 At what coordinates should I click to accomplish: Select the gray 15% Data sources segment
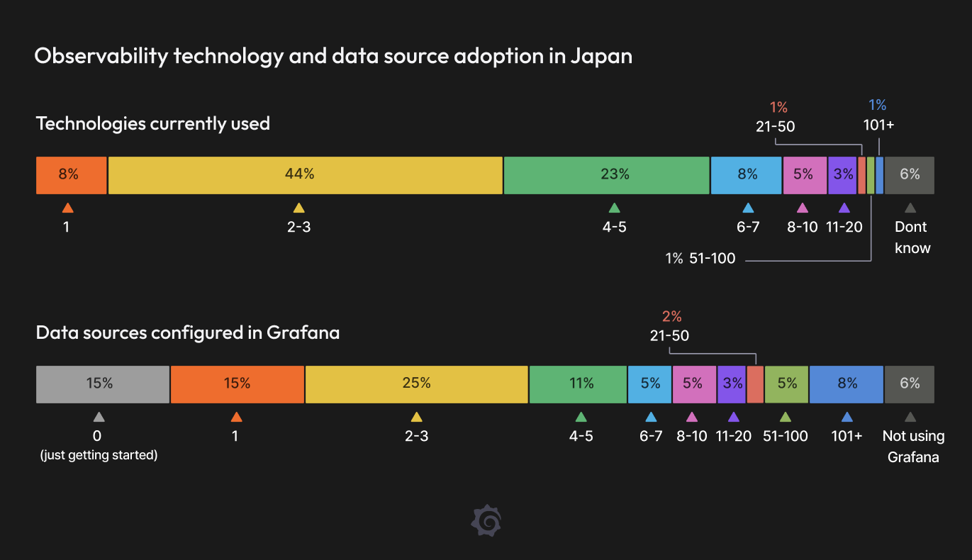[x=103, y=384]
